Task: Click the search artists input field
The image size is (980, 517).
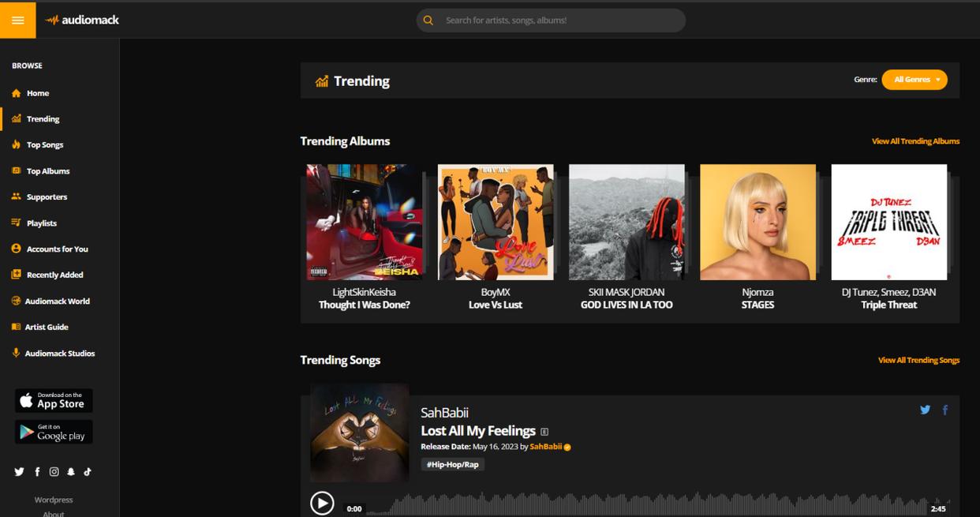Action: (560, 21)
